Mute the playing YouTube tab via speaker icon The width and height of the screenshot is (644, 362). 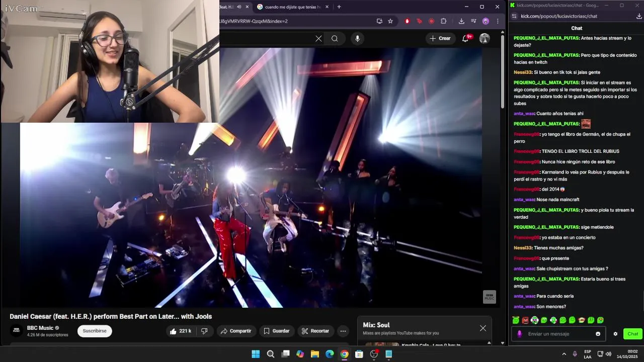[239, 7]
